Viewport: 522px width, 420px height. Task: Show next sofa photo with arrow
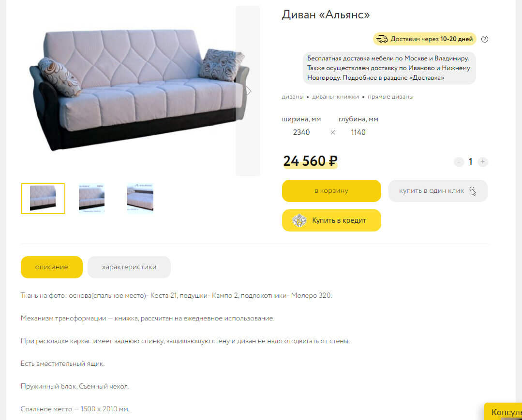[x=248, y=91]
